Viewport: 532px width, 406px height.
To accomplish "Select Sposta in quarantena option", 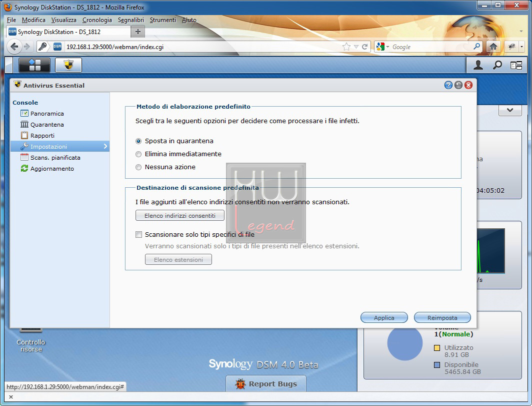I will tap(138, 141).
